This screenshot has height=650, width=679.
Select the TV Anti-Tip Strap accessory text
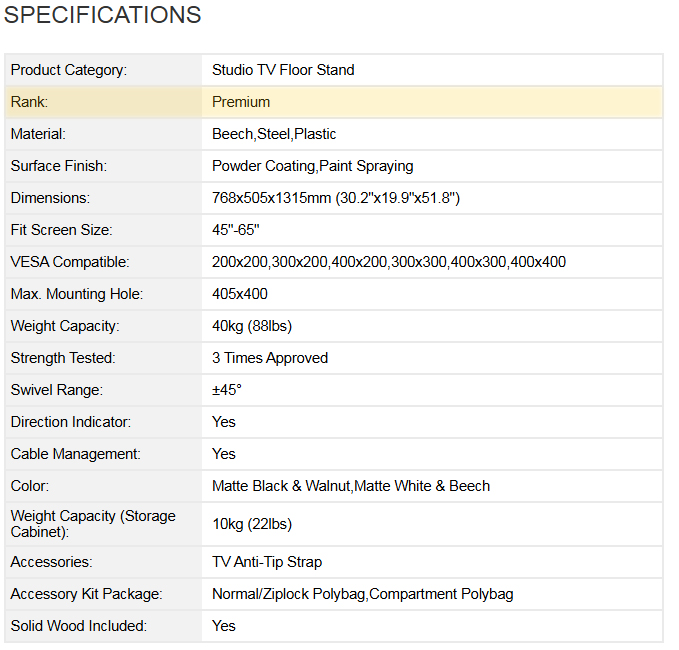[x=267, y=562]
